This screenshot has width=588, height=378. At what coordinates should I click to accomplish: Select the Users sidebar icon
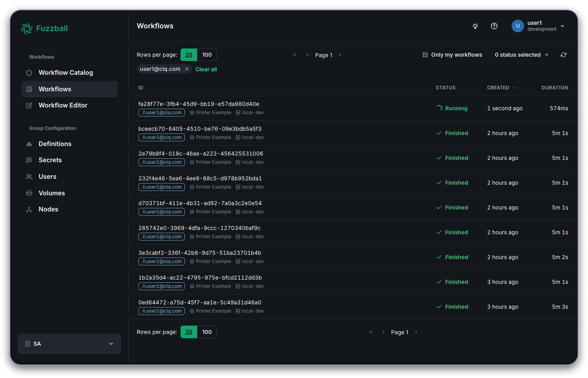[x=29, y=176]
